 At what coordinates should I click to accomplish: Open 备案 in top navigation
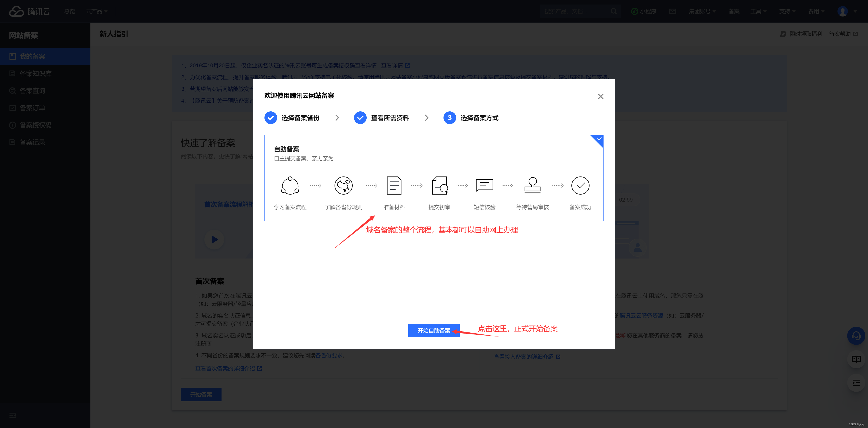click(x=734, y=11)
